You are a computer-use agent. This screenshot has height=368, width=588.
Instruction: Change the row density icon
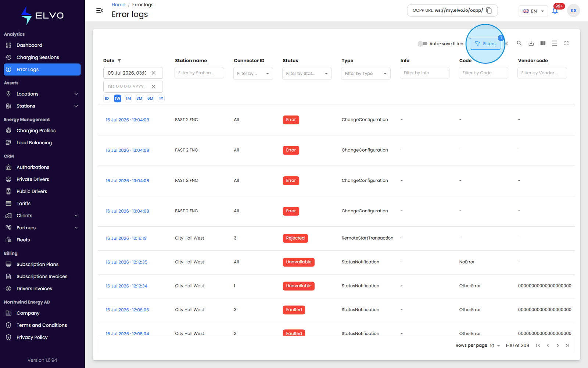point(555,43)
